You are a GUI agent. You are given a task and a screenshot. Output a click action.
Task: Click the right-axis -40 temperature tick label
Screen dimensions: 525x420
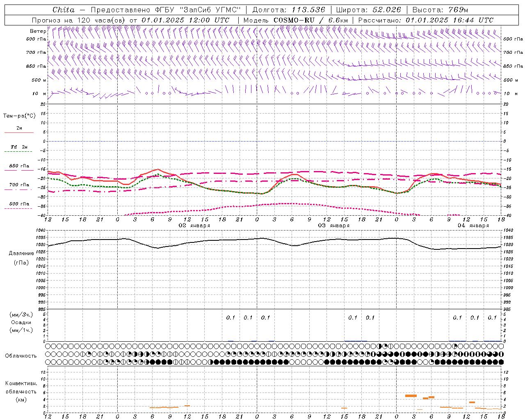(508, 216)
